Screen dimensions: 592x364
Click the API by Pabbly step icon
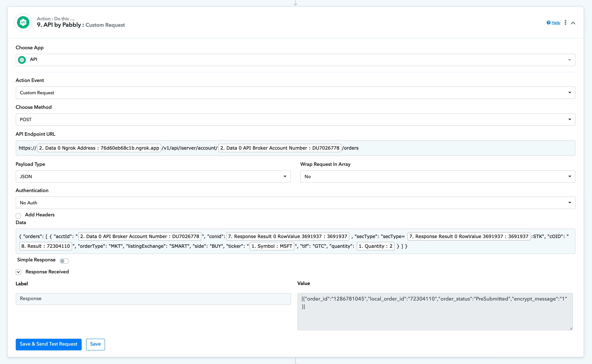(x=23, y=22)
